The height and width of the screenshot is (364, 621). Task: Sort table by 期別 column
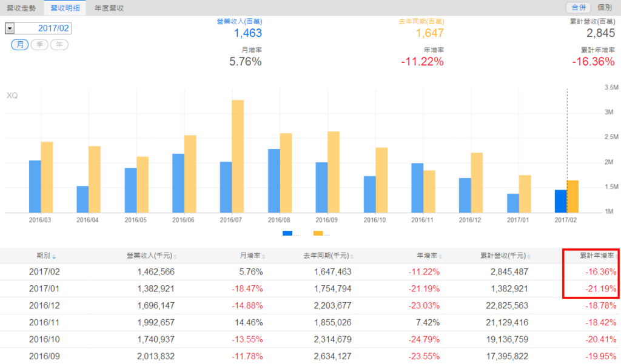46,256
